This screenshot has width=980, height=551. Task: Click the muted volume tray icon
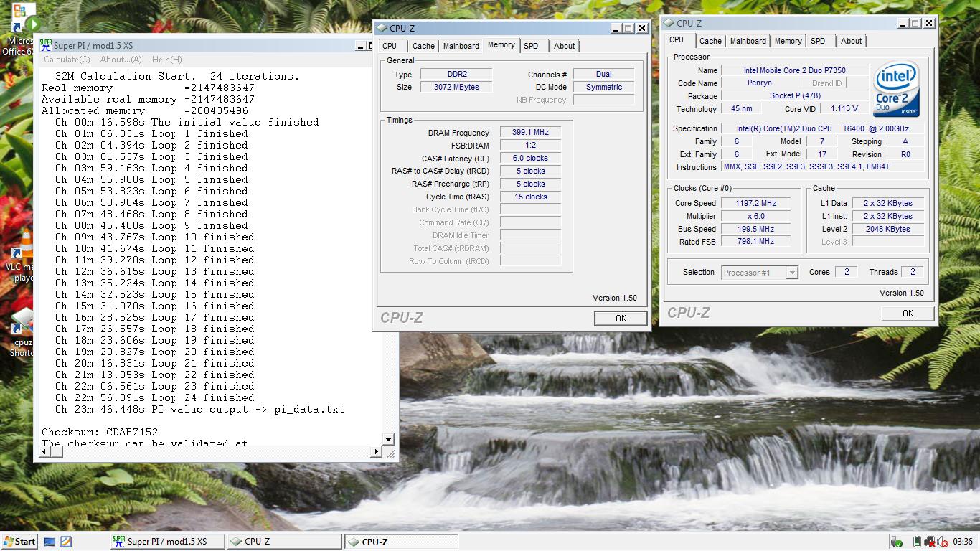(942, 542)
